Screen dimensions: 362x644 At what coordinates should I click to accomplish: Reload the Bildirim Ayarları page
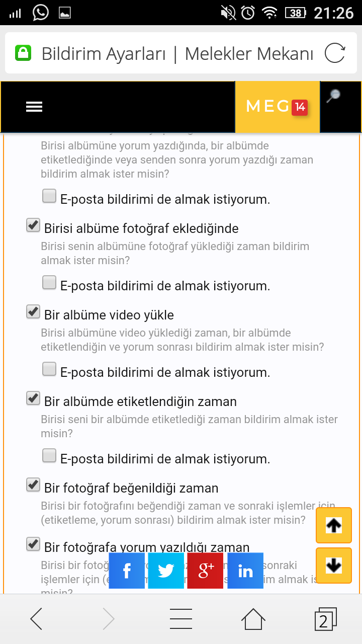click(x=336, y=53)
